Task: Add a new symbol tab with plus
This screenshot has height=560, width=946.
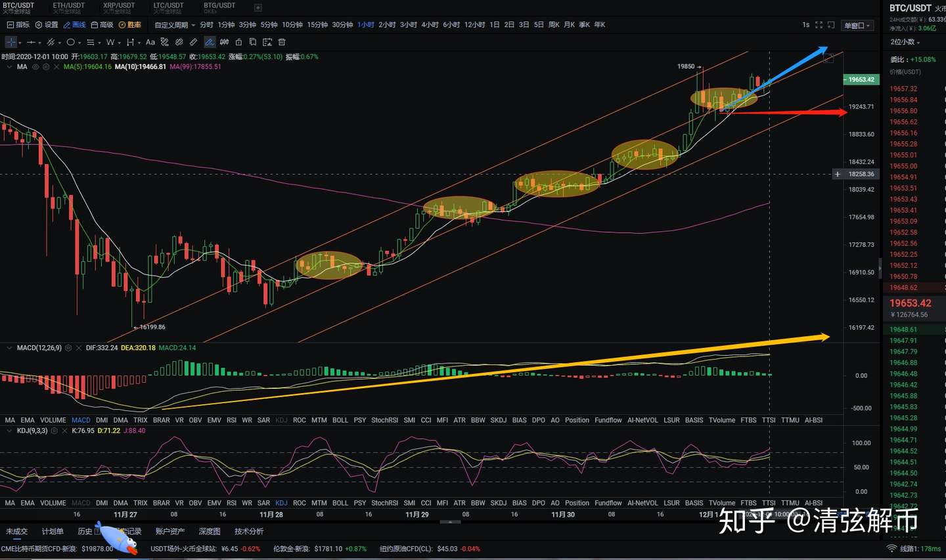Action: [x=258, y=8]
